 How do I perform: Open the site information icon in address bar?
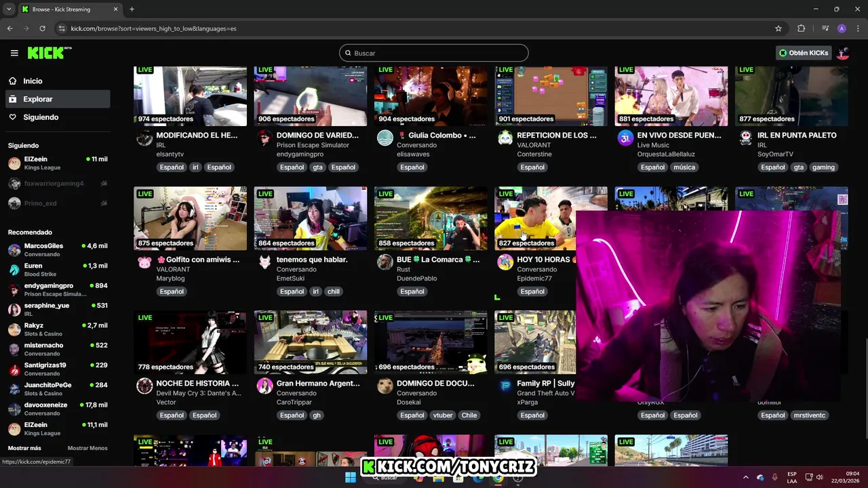click(62, 28)
